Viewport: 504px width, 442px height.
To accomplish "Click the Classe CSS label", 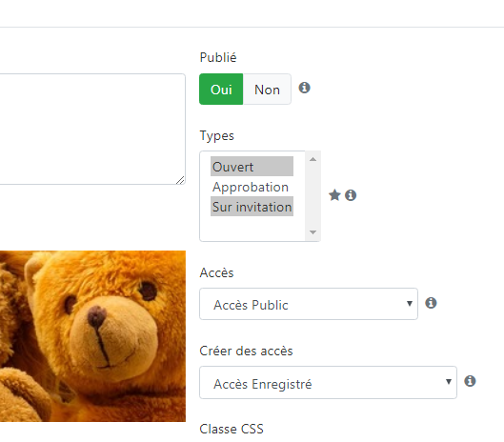I will (232, 430).
